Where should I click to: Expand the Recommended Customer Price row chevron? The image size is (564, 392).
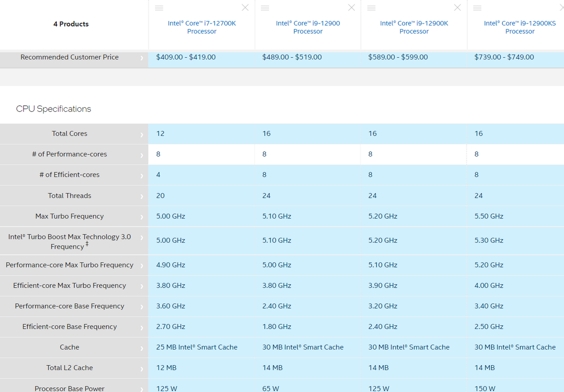(141, 58)
